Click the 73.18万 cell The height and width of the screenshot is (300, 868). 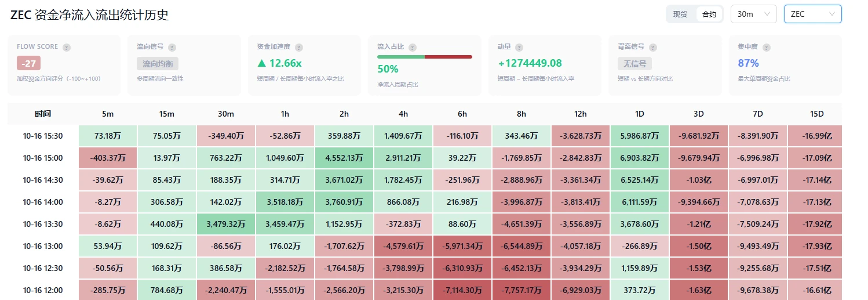108,136
